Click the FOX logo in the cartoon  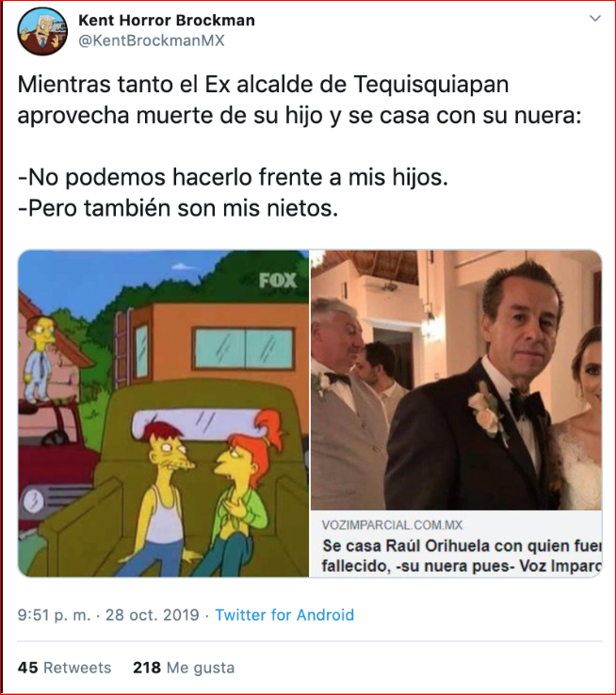(x=278, y=281)
